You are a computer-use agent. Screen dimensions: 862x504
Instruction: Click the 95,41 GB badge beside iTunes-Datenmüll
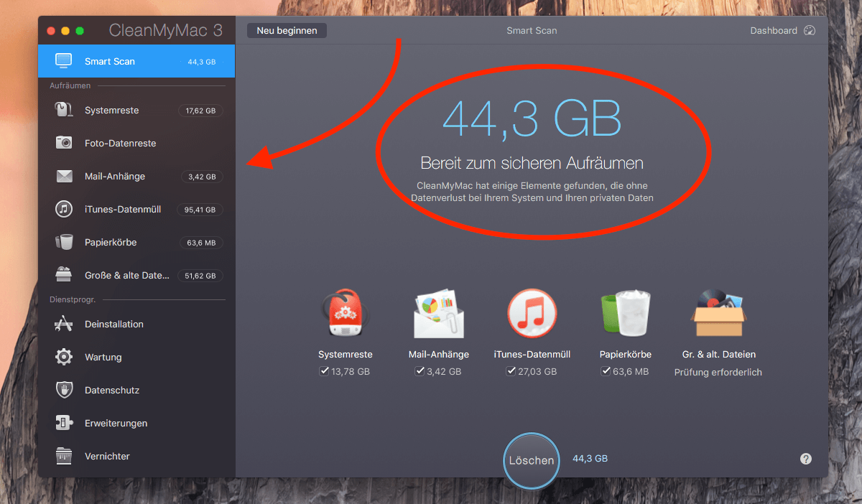click(201, 210)
